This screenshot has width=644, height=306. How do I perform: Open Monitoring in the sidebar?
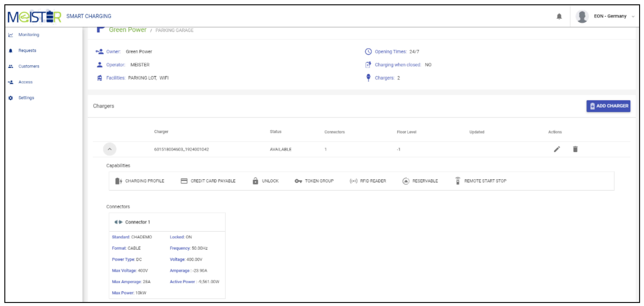(x=29, y=35)
